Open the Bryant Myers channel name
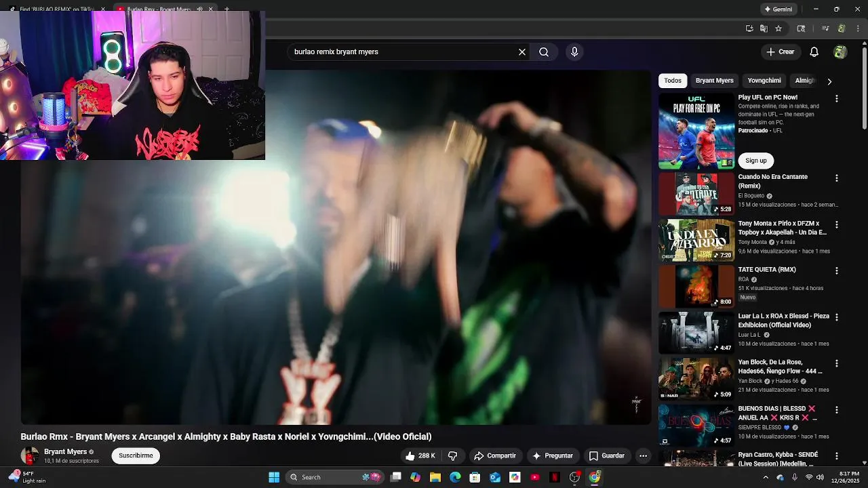The image size is (868, 488). click(x=65, y=451)
